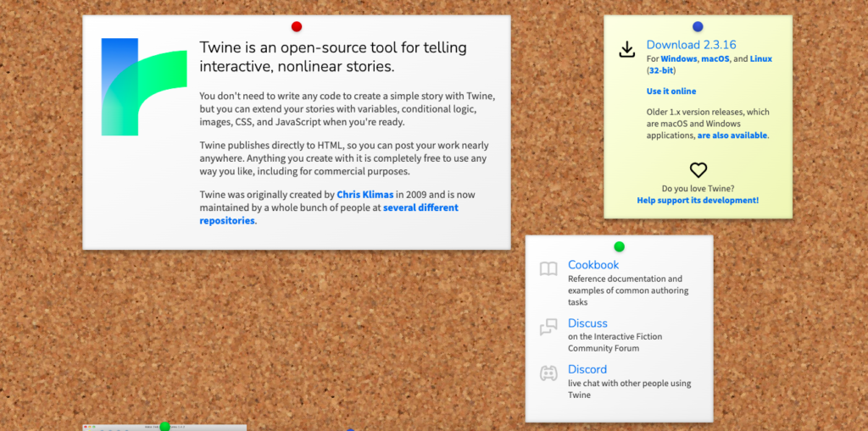Select the 32-bit Linux download link
The image size is (868, 431).
(661, 71)
